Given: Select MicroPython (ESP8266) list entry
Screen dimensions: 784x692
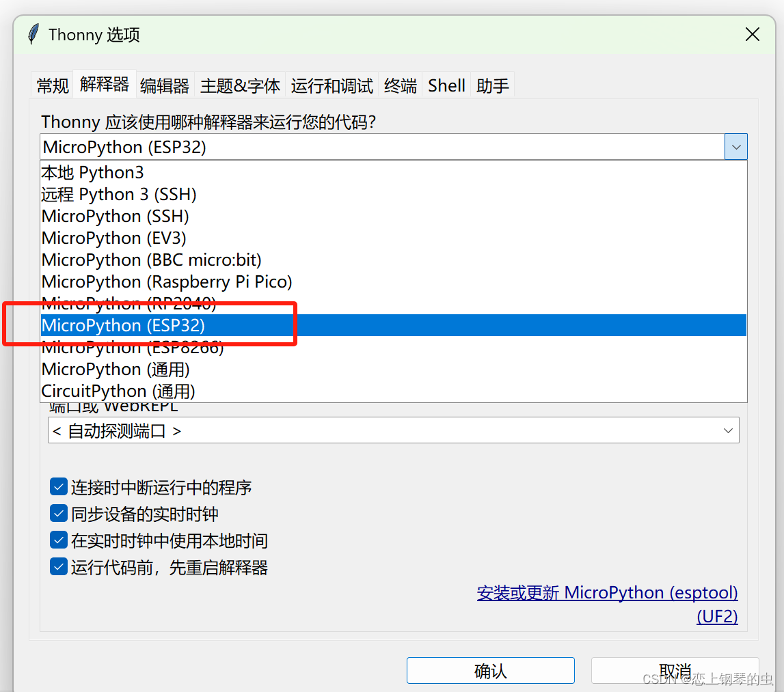Looking at the screenshot, I should (x=394, y=347).
